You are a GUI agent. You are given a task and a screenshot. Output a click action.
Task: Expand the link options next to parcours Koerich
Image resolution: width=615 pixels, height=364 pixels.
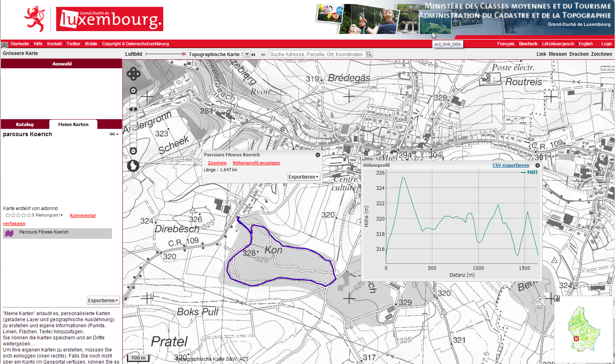[114, 134]
